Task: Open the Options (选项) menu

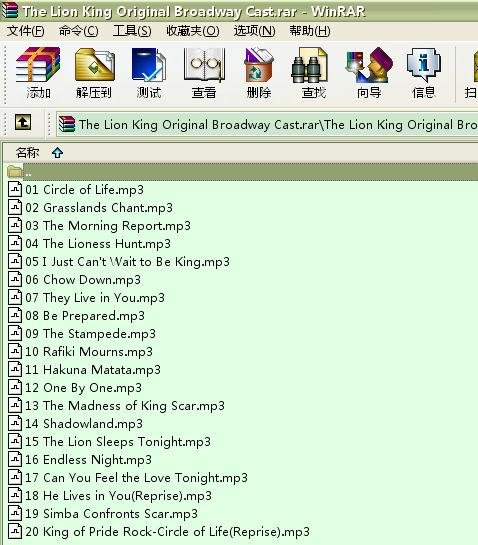Action: pos(254,31)
